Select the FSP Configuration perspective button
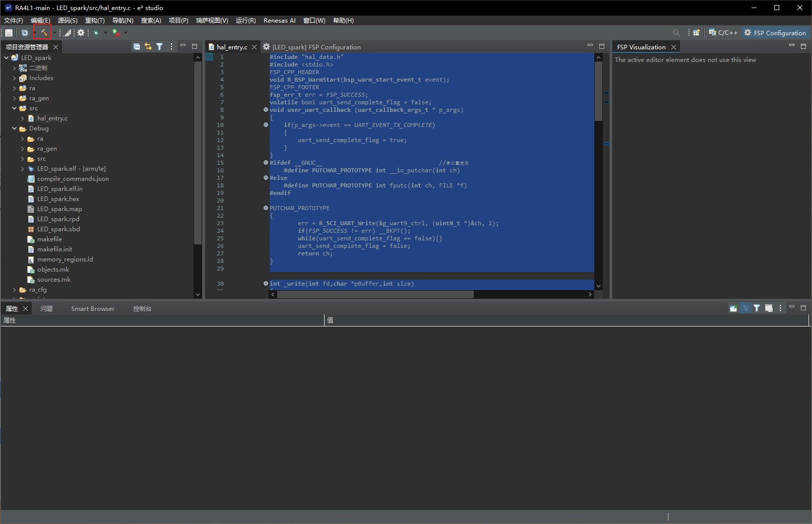The image size is (812, 524). (775, 33)
